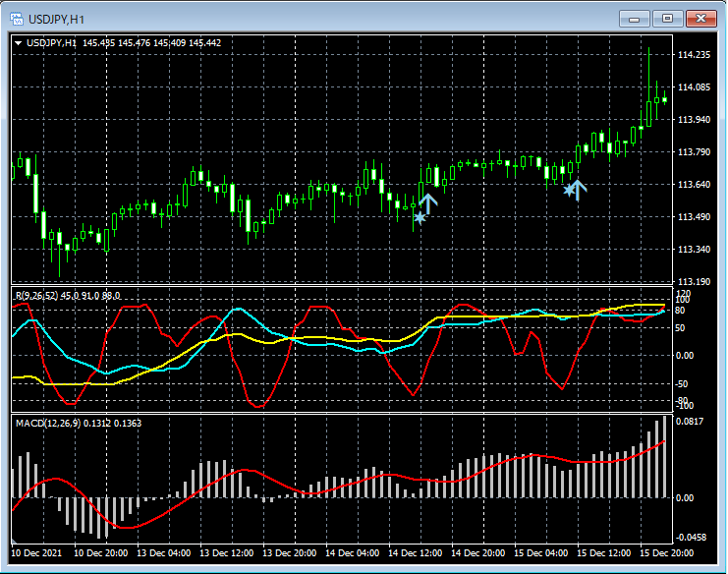Click the MACD(12,26,9) indicator label
This screenshot has width=728, height=574.
tap(48, 423)
